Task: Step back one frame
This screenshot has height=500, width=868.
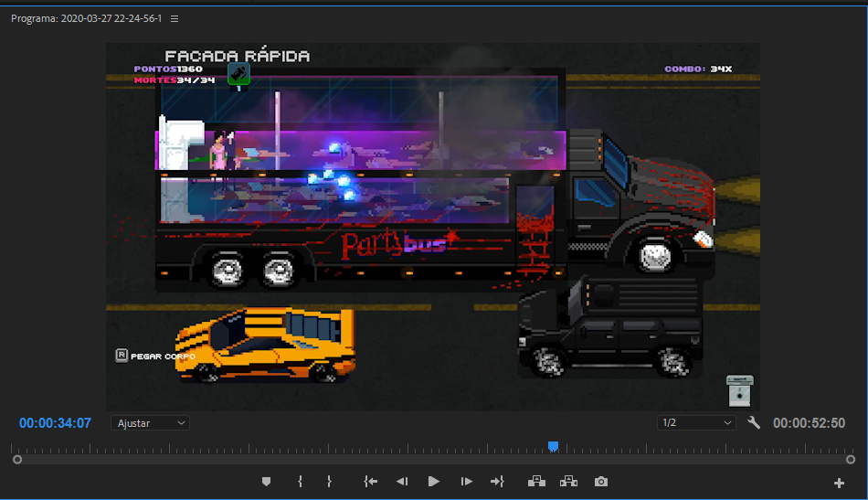Action: tap(402, 482)
